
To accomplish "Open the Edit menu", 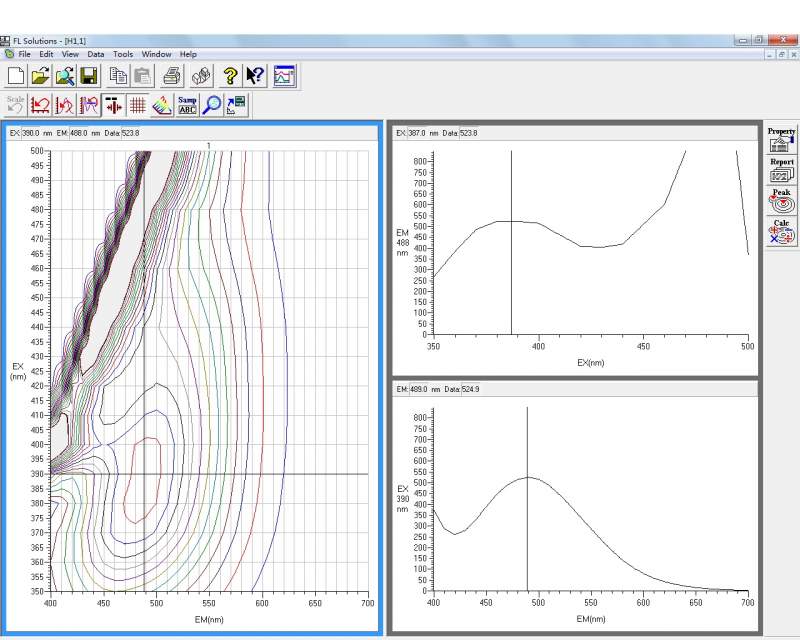I will point(46,54).
